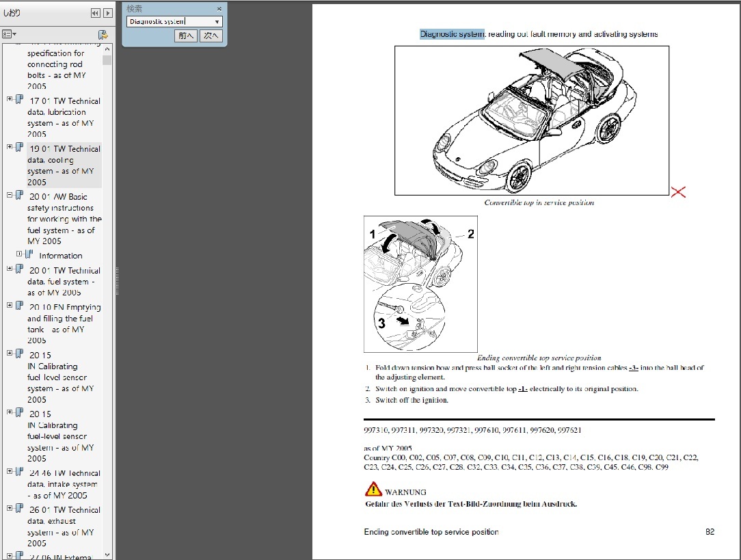Click the bookmarks scrollbar down arrow
Screen dimensions: 741x560
[107, 555]
